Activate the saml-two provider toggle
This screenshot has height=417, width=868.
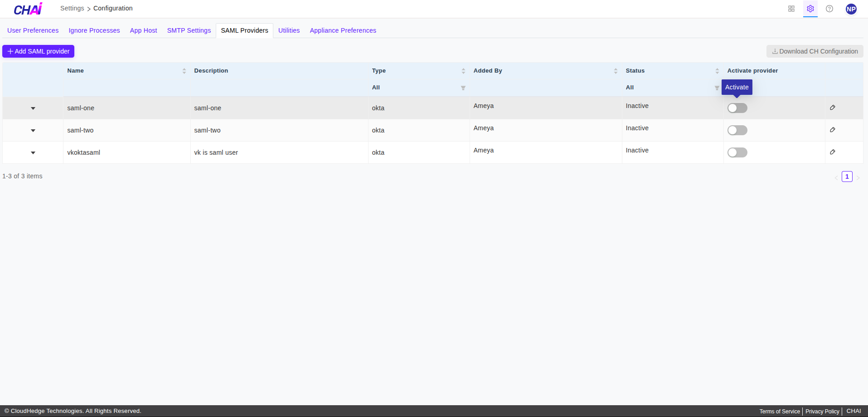tap(737, 130)
